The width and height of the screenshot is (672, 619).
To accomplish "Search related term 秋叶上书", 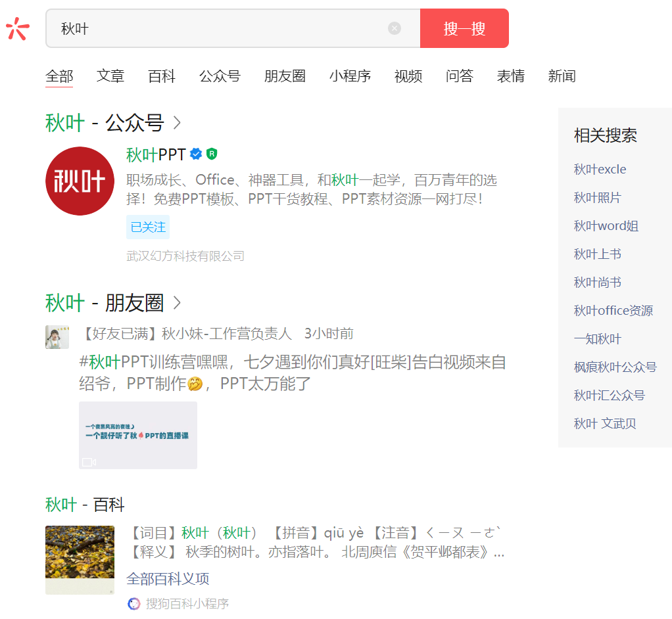I will coord(598,254).
